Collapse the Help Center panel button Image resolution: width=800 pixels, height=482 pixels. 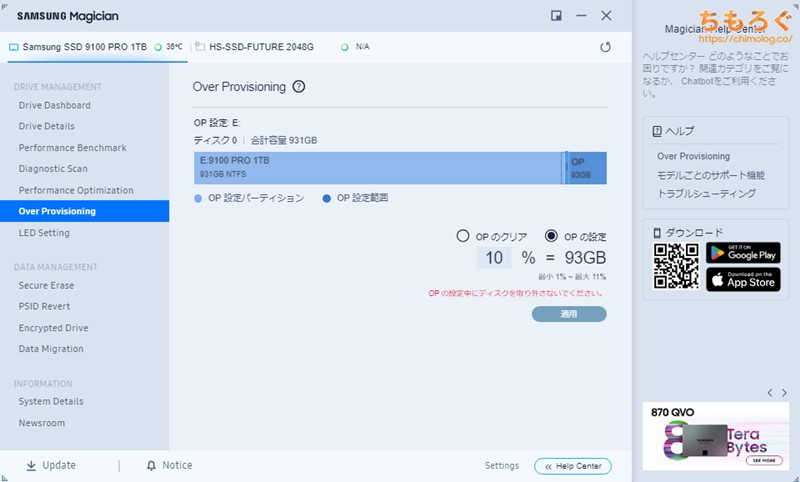(x=572, y=466)
